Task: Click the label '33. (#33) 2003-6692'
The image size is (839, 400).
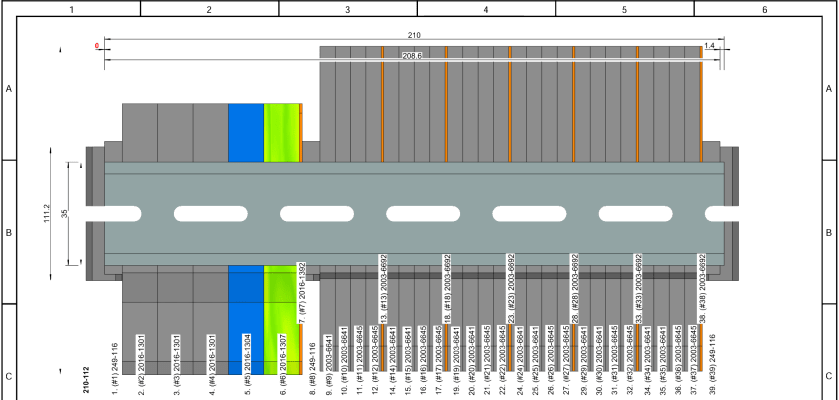Action: 637,288
